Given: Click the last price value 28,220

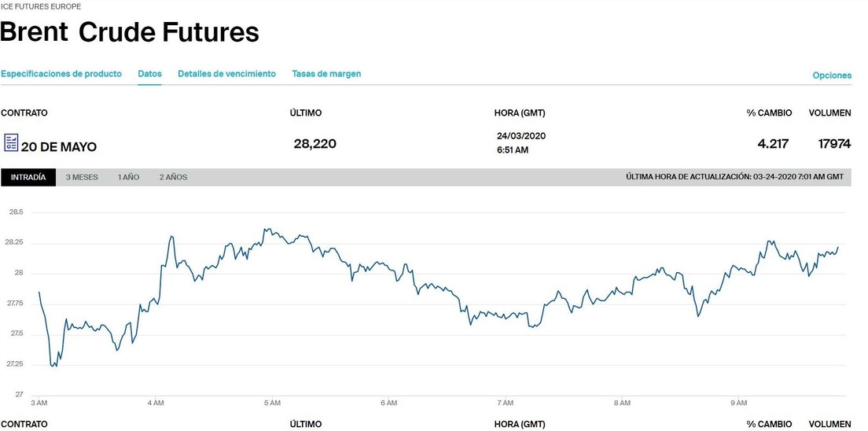Looking at the screenshot, I should coord(314,144).
